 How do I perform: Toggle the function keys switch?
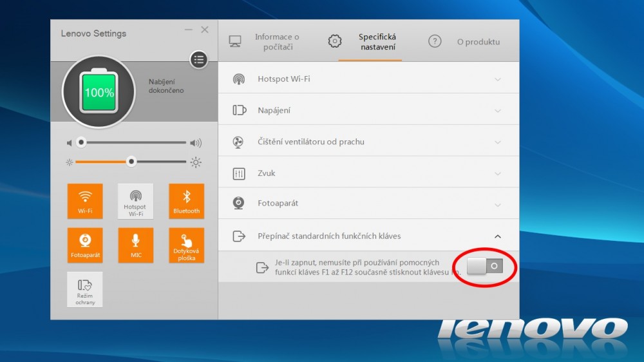[x=485, y=265]
